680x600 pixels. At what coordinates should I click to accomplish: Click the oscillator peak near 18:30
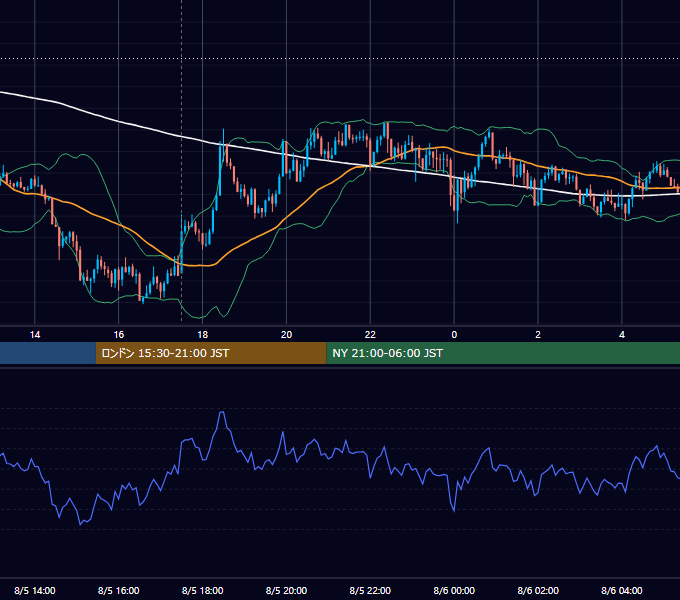click(222, 412)
